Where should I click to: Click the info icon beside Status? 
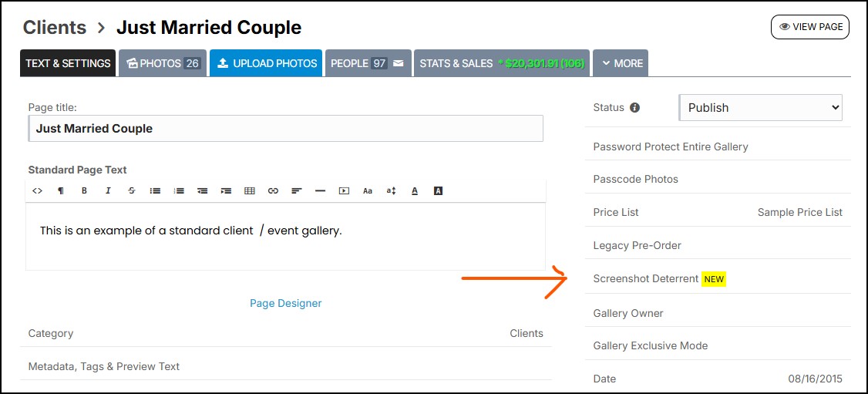[x=635, y=108]
